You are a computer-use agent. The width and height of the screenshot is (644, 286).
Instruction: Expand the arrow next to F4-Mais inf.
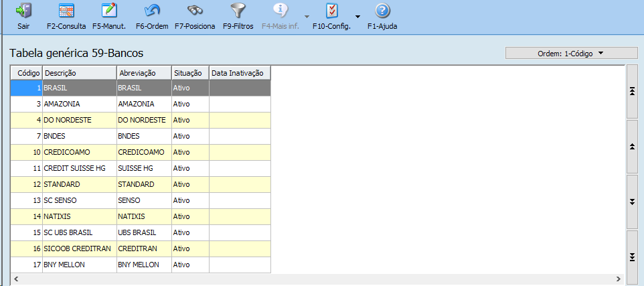click(x=306, y=16)
